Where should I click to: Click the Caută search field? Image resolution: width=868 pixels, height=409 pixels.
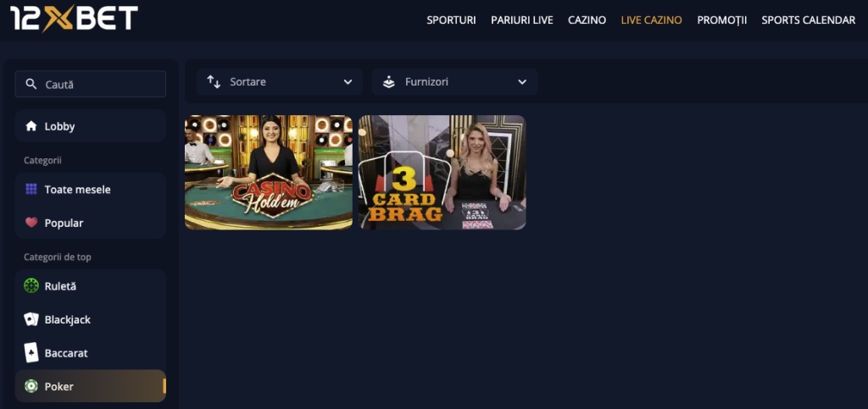90,84
